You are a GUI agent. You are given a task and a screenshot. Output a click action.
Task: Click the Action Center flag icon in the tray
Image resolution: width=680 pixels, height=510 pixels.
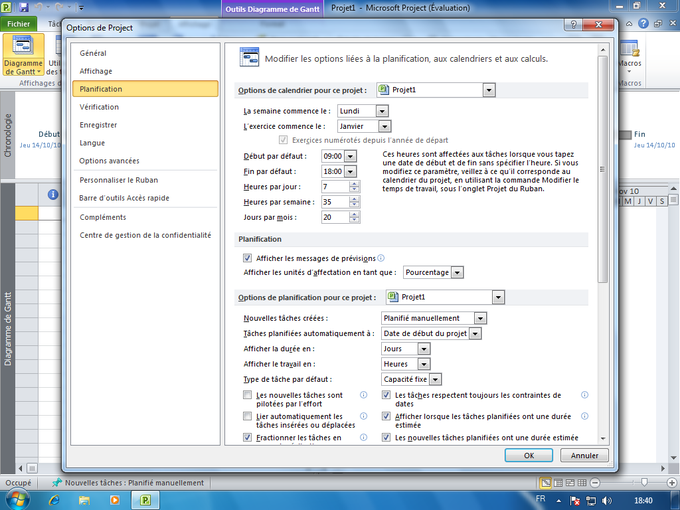(575, 501)
